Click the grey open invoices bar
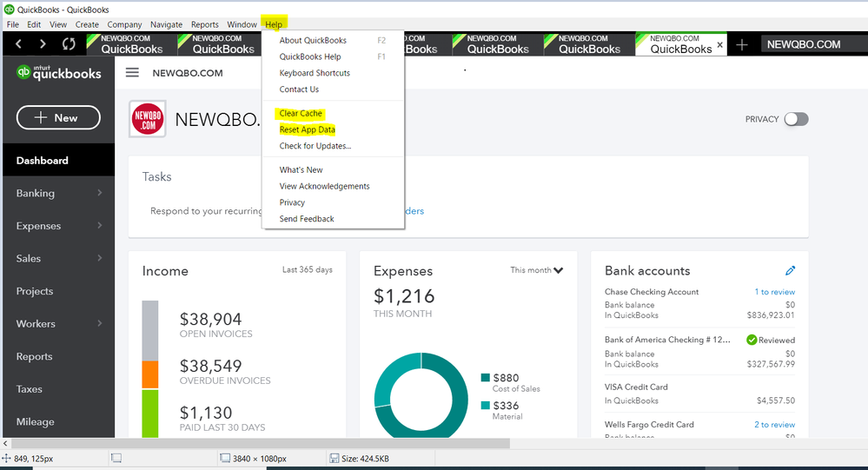Viewport: 868px width, 470px height. (150, 330)
